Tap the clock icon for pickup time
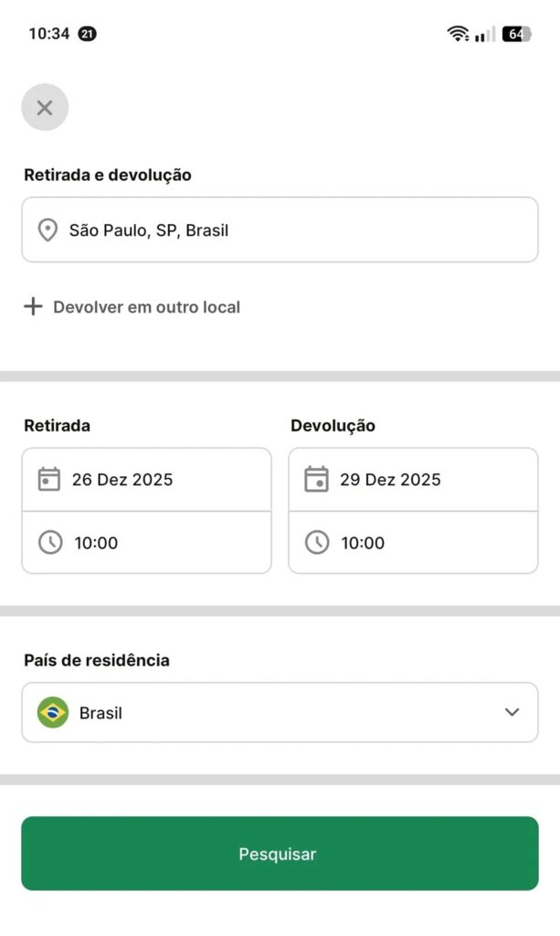Image resolution: width=560 pixels, height=936 pixels. (x=49, y=542)
